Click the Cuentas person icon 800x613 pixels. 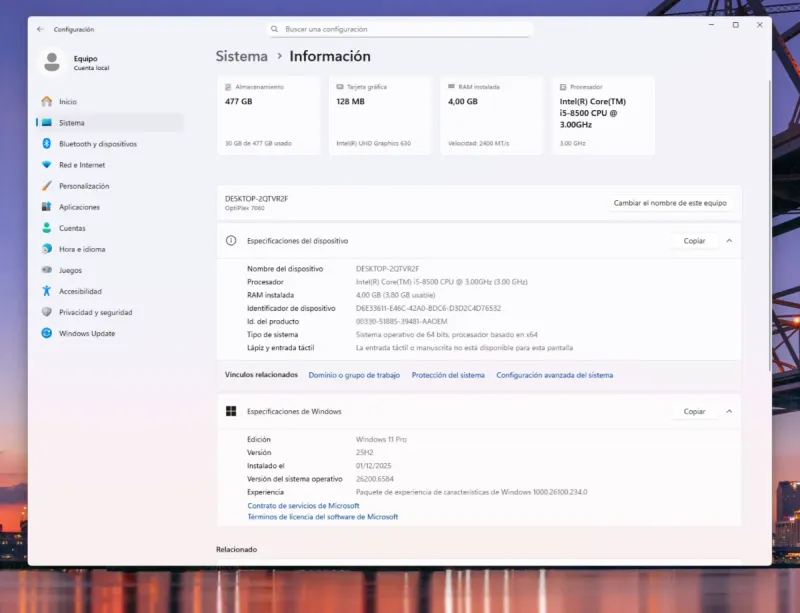[x=47, y=228]
